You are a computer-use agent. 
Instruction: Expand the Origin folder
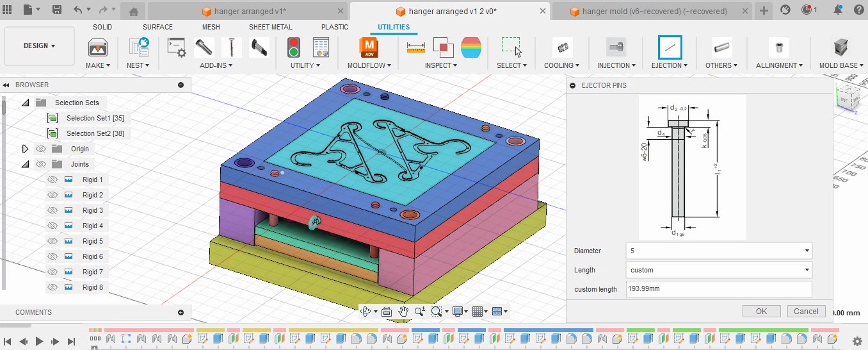click(25, 149)
